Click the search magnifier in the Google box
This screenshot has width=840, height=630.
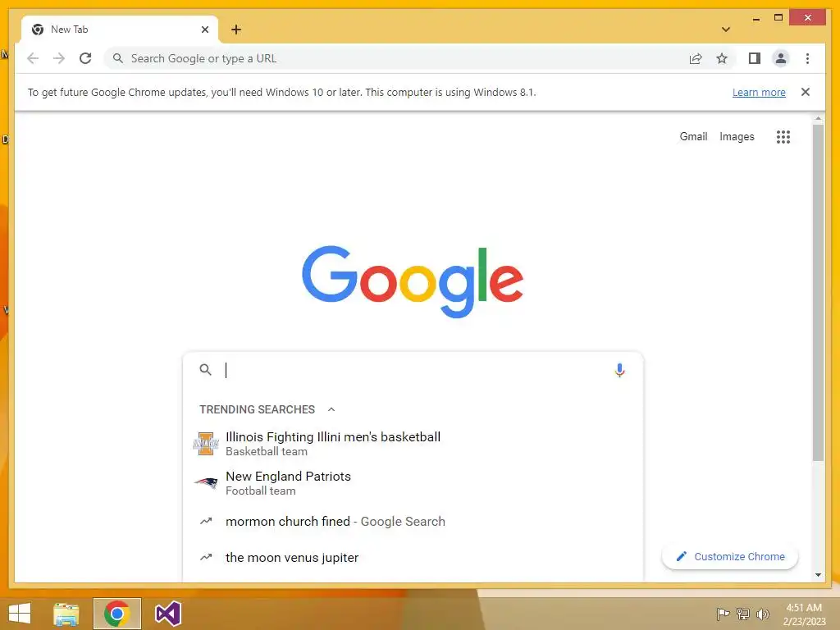[x=205, y=370]
